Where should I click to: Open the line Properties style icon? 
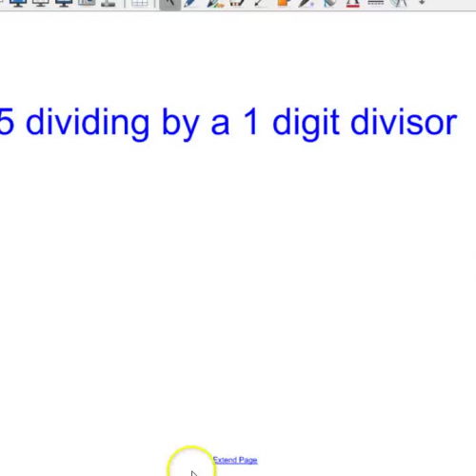(x=376, y=3)
